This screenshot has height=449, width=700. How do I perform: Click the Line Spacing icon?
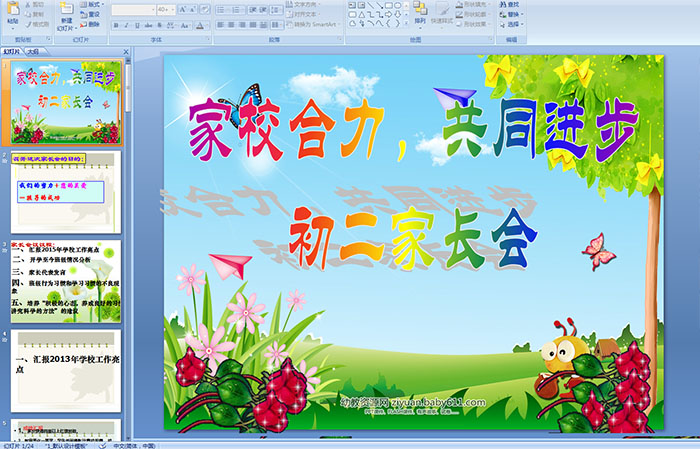[x=277, y=9]
